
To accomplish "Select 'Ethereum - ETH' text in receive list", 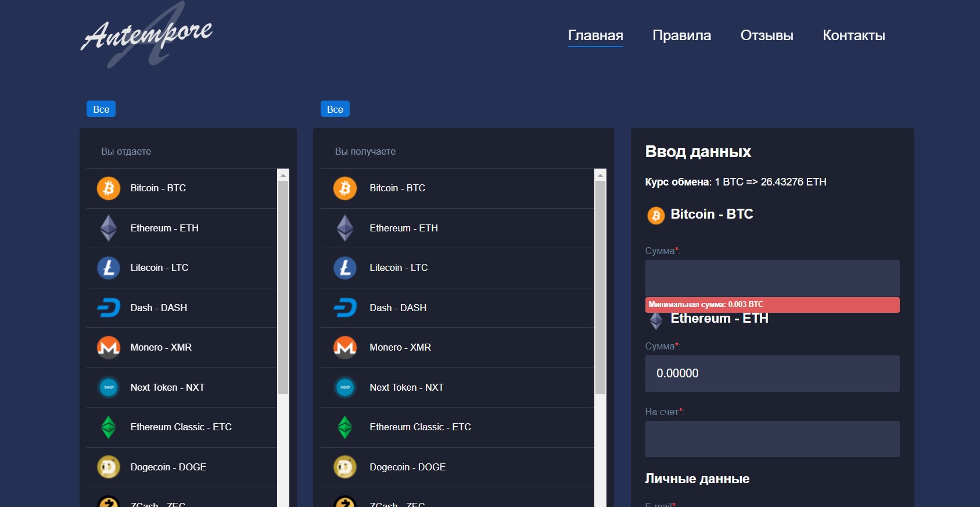I will pyautogui.click(x=404, y=228).
